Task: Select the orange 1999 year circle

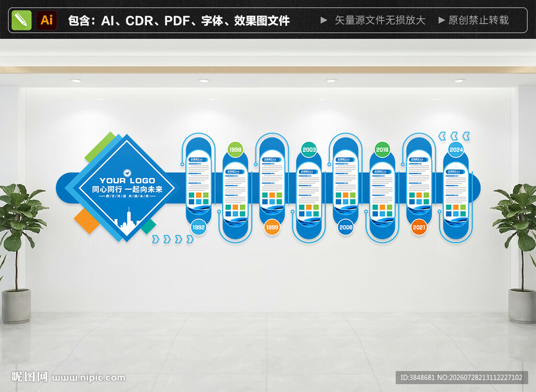Action: click(x=272, y=227)
